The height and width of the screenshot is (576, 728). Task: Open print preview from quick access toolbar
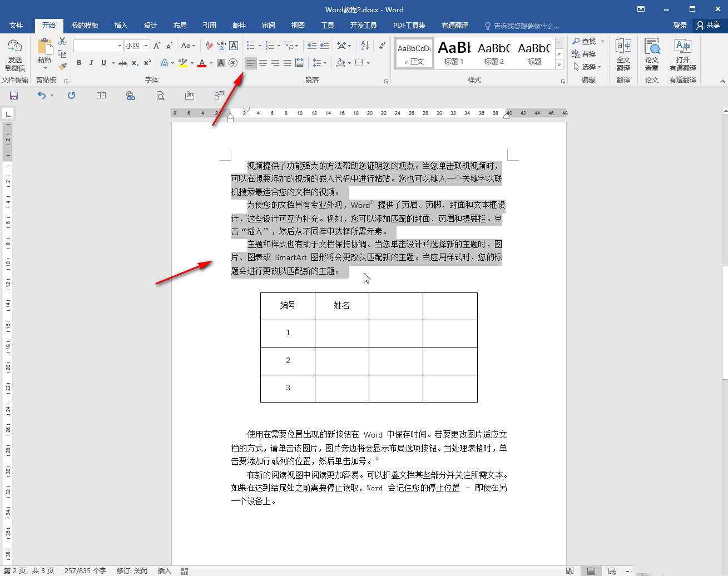point(160,96)
